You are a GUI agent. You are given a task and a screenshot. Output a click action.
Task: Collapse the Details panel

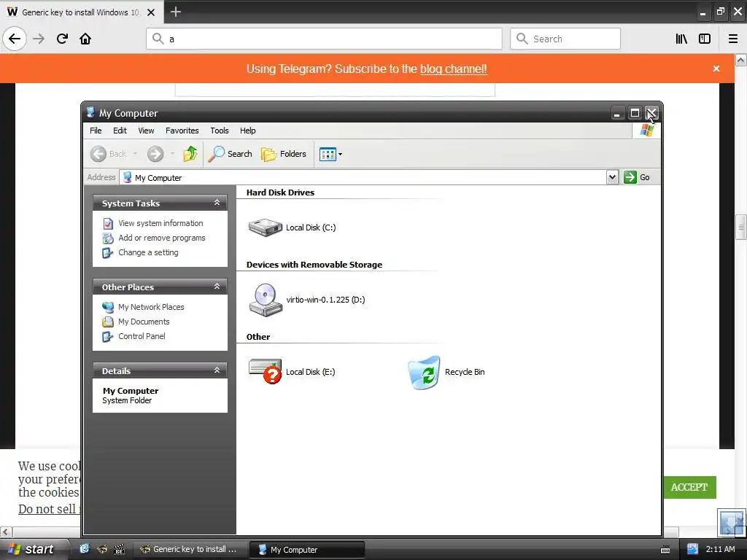[x=217, y=370]
